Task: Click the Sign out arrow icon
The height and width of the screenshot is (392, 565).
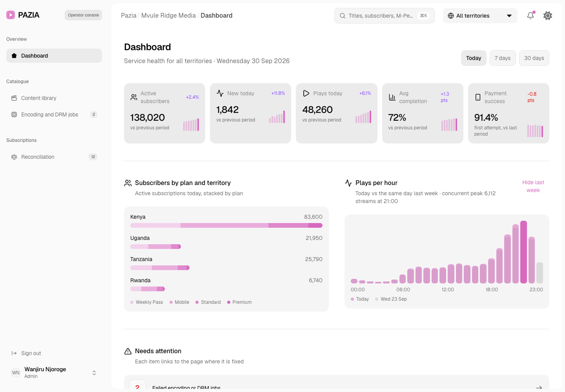Action: (x=14, y=353)
